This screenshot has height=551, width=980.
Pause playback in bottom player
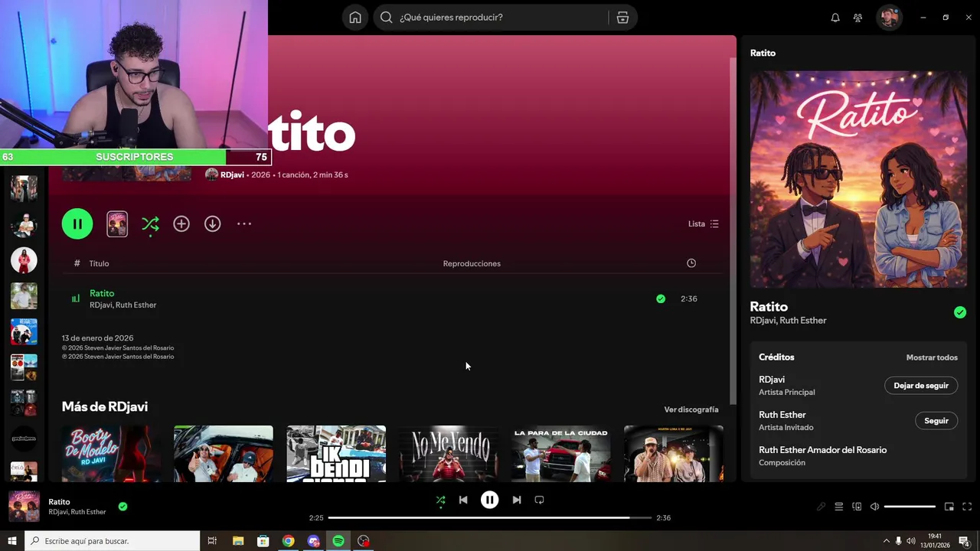(x=489, y=500)
